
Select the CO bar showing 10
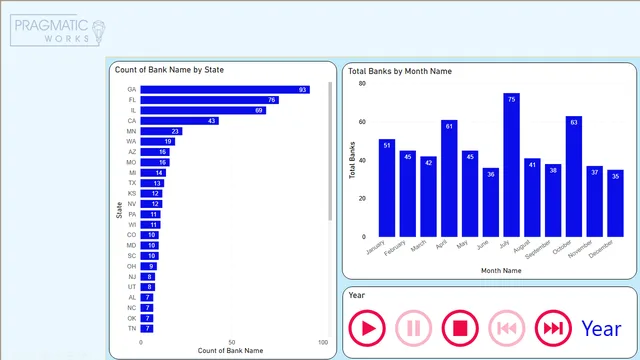pyautogui.click(x=149, y=235)
